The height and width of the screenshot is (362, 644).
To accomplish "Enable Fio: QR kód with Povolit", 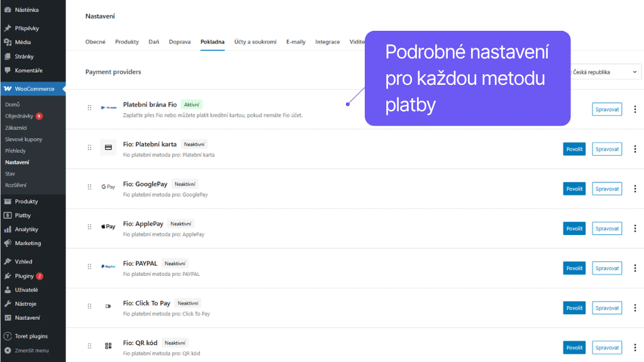I will 574,348.
